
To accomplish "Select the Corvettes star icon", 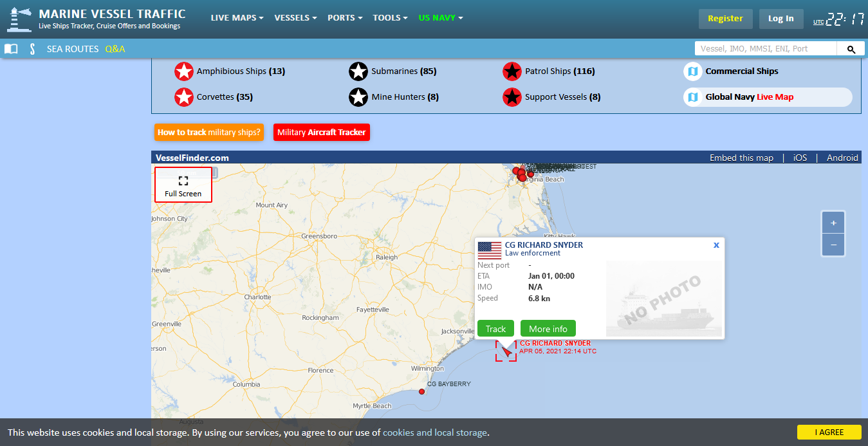I will pyautogui.click(x=184, y=97).
